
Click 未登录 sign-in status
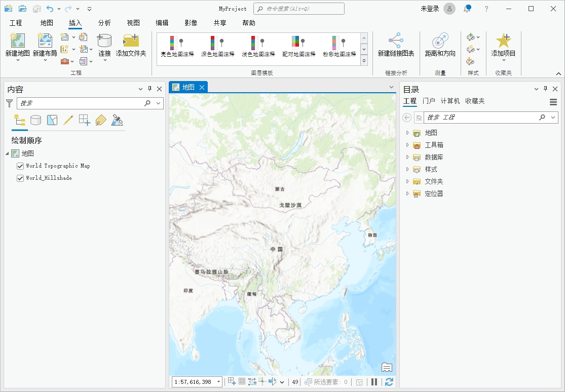(430, 9)
